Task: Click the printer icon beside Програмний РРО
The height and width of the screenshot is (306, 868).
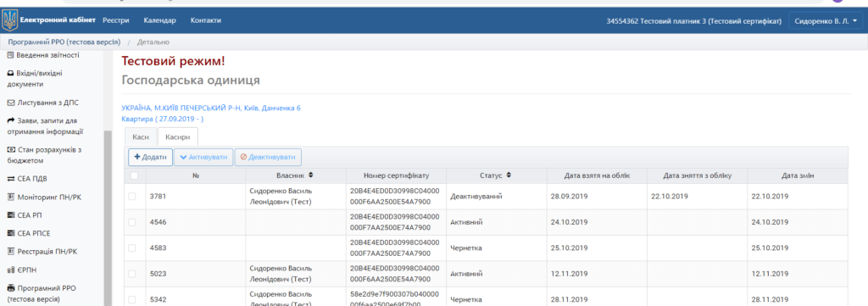Action: [10, 287]
